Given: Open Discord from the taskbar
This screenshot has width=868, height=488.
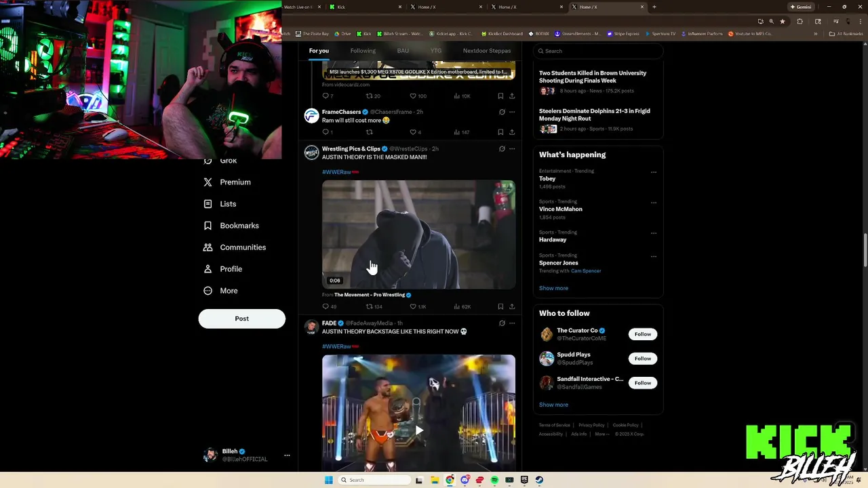Looking at the screenshot, I should (465, 480).
